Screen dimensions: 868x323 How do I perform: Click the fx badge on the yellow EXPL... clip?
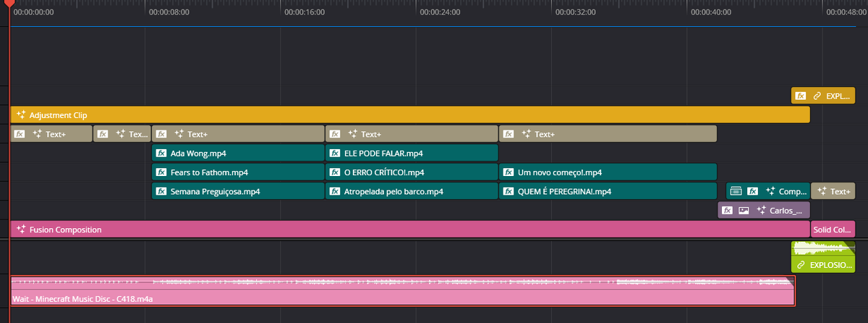click(801, 96)
